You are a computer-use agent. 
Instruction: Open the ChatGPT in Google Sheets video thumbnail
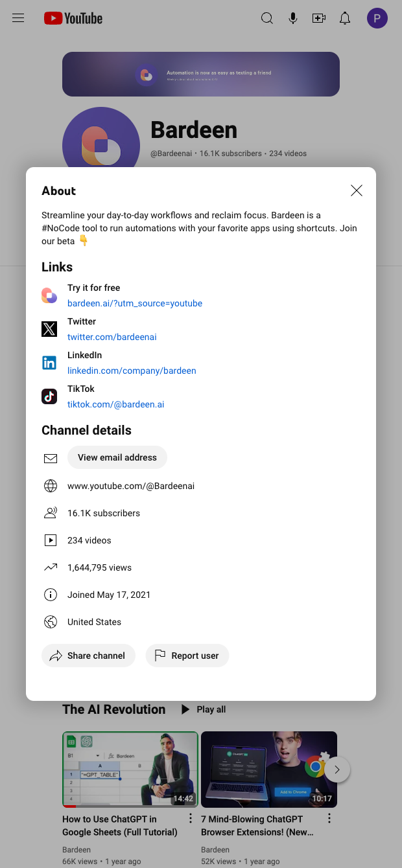click(x=130, y=770)
